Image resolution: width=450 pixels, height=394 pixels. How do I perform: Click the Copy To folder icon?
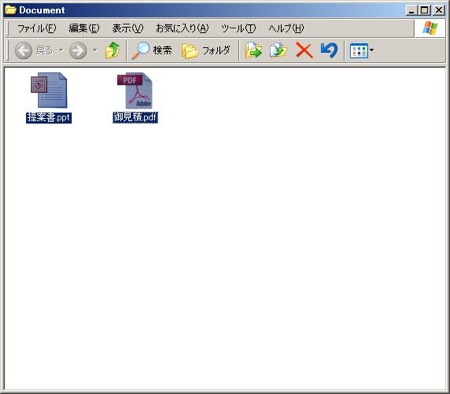click(x=278, y=51)
